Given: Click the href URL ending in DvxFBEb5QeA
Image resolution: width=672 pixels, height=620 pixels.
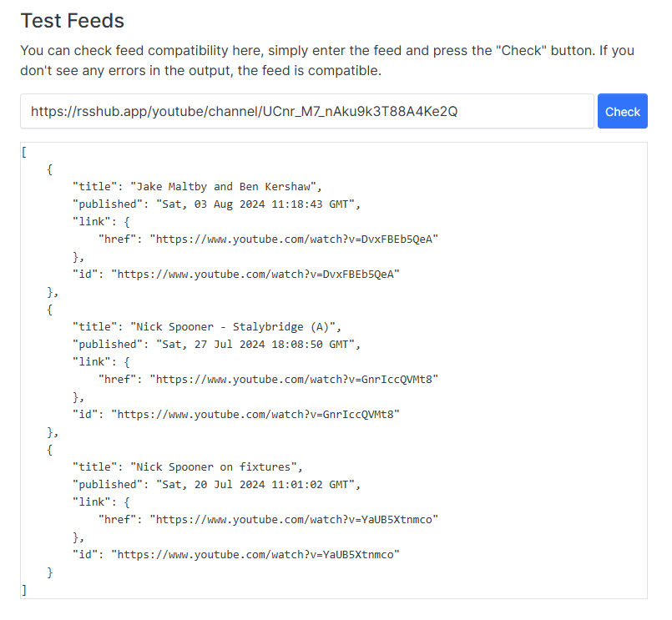Looking at the screenshot, I should (294, 239).
